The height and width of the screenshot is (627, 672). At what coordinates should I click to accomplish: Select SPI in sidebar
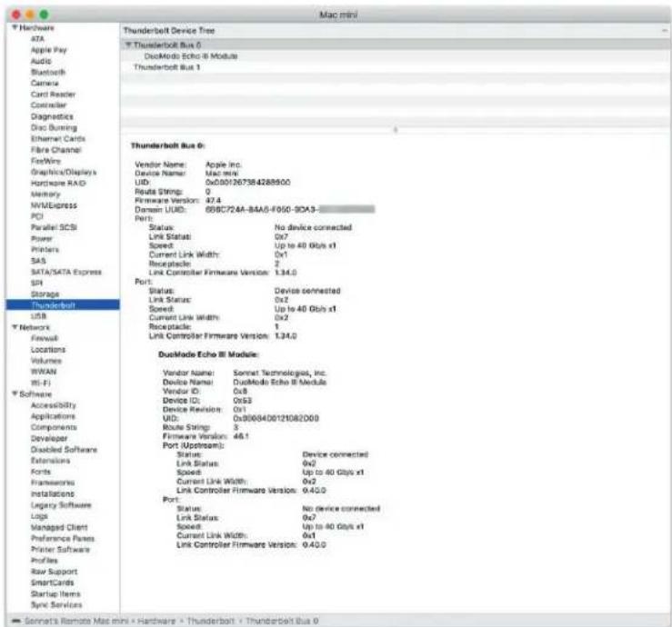pos(37,283)
